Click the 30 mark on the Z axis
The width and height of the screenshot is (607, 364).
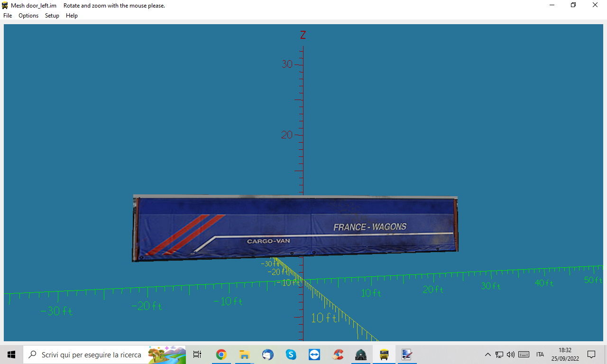tap(287, 64)
